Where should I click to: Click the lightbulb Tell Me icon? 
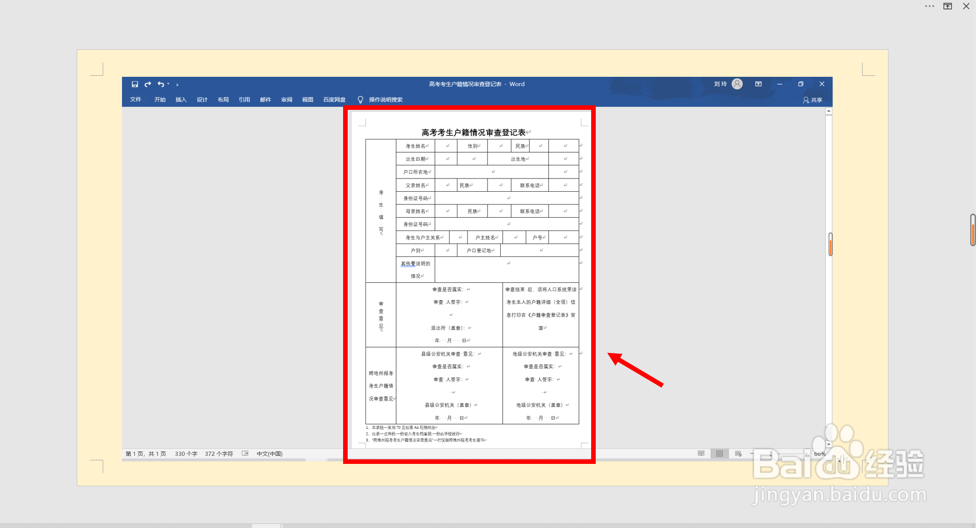(x=360, y=100)
